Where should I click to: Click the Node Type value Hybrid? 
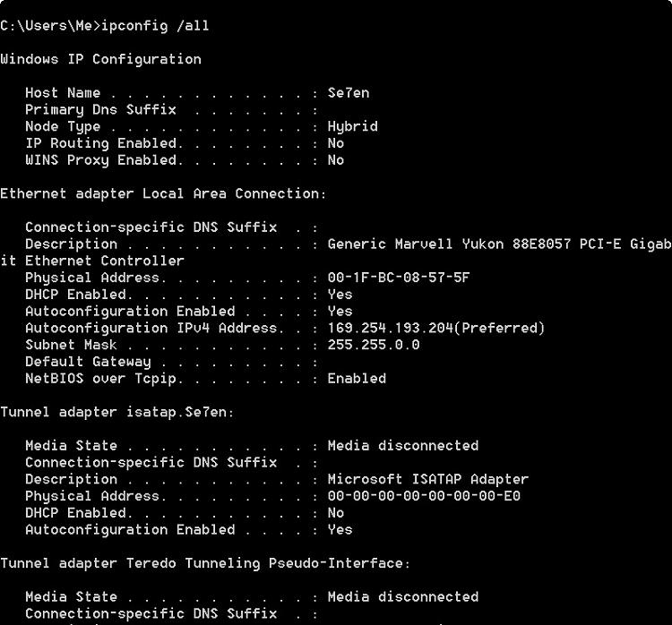point(353,127)
